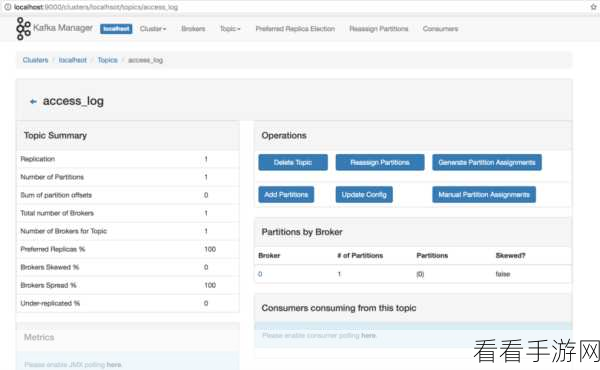Click the Update Config button
This screenshot has height=370, width=600.
[364, 194]
